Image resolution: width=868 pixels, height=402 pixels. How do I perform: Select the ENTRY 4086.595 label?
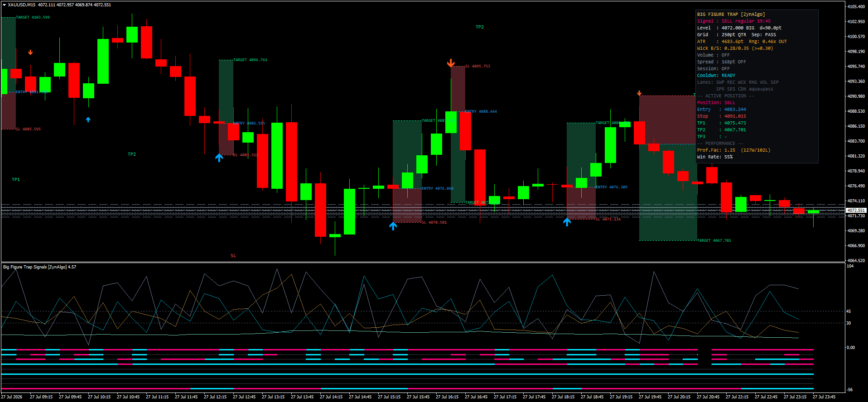point(249,123)
